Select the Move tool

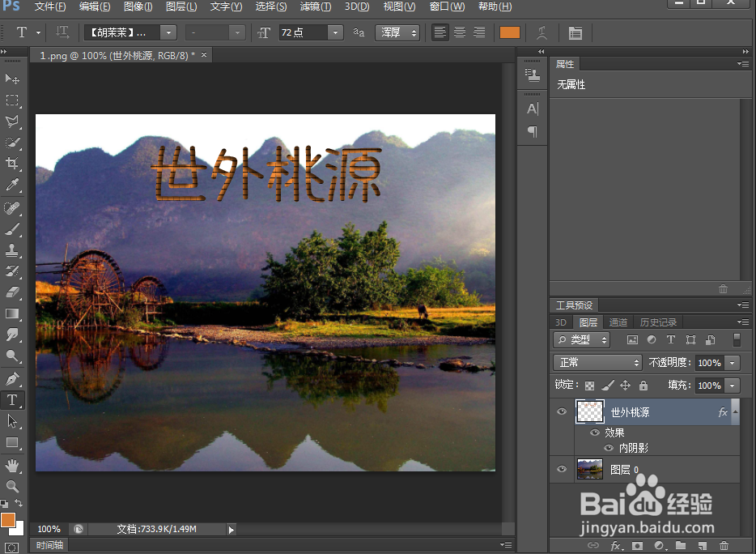[12, 79]
